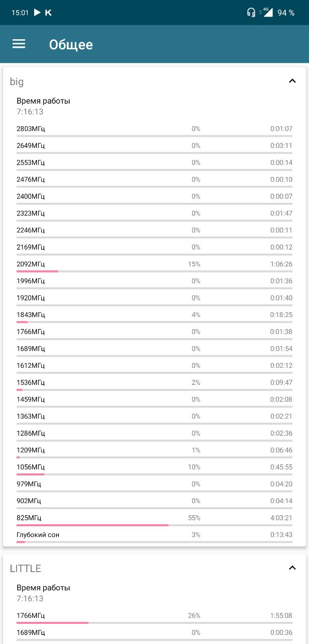Tap the play icon in status bar

[x=37, y=13]
